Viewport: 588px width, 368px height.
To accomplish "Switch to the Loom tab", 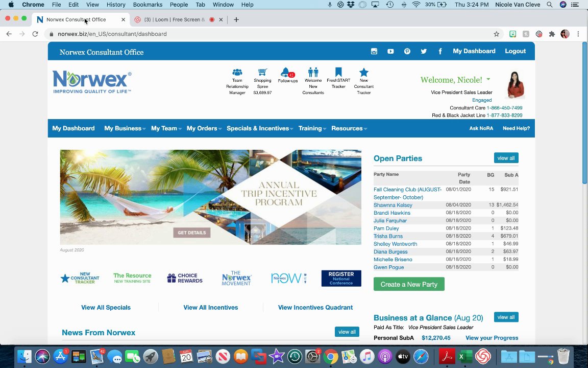I will tap(175, 19).
